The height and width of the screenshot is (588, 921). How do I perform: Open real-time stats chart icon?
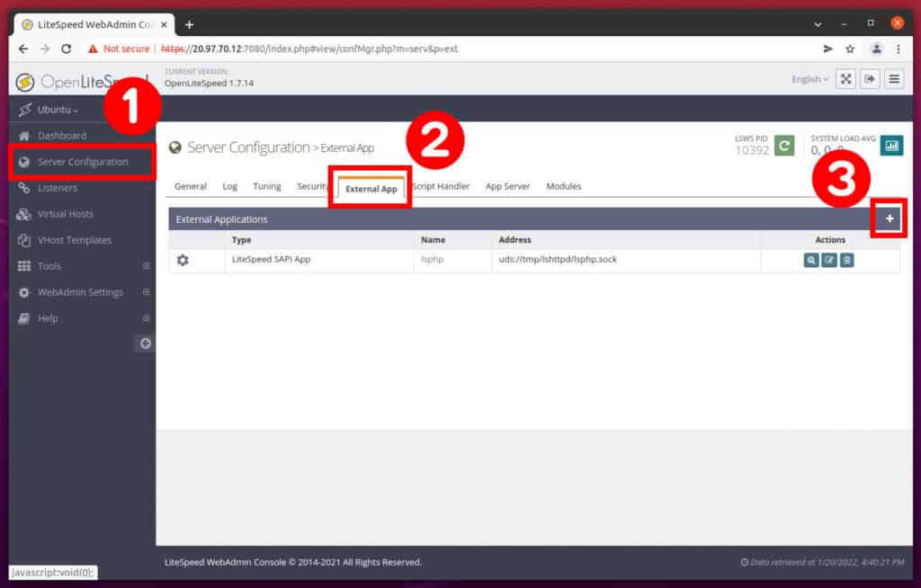[891, 146]
